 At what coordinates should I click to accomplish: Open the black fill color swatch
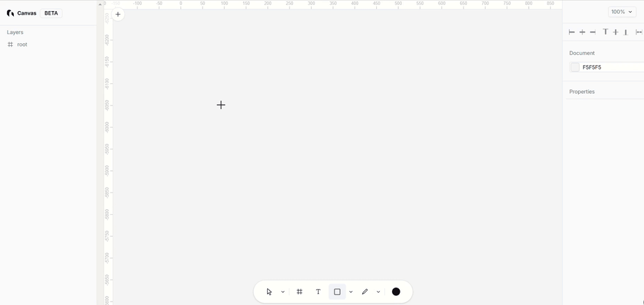coord(396,292)
